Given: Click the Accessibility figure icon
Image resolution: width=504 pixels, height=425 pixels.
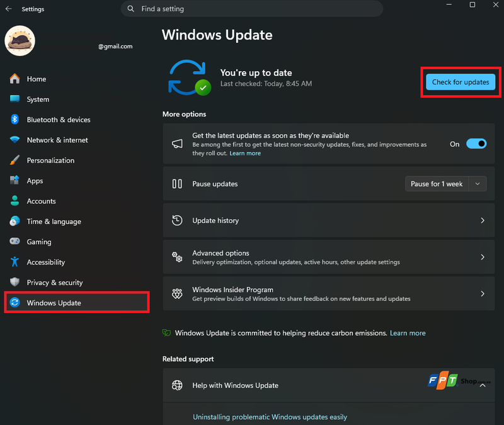Looking at the screenshot, I should coord(14,262).
